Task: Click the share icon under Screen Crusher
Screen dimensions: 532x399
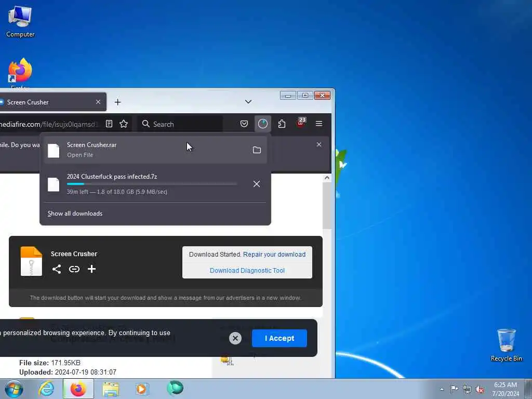Action: [x=57, y=269]
